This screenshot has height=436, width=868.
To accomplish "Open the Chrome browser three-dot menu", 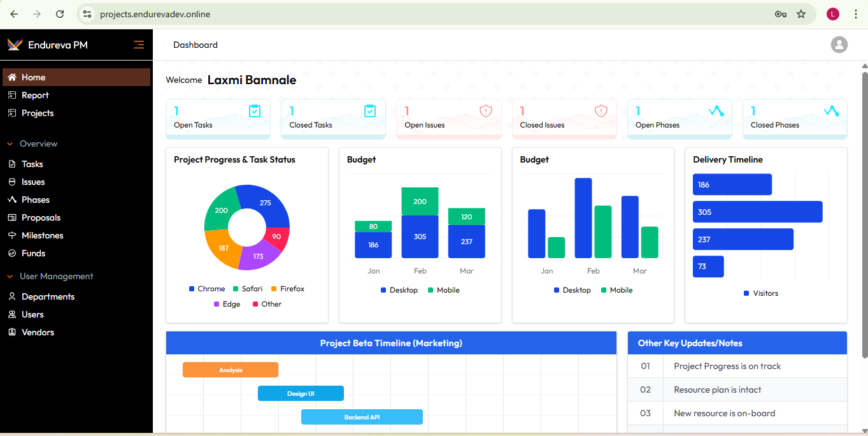I will pyautogui.click(x=855, y=14).
